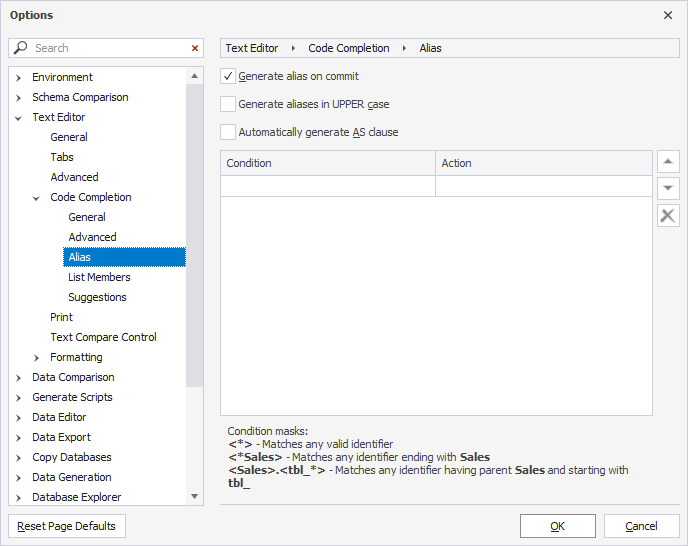This screenshot has height=546, width=688.
Task: Select Code Completion in breadcrumb
Action: point(349,48)
